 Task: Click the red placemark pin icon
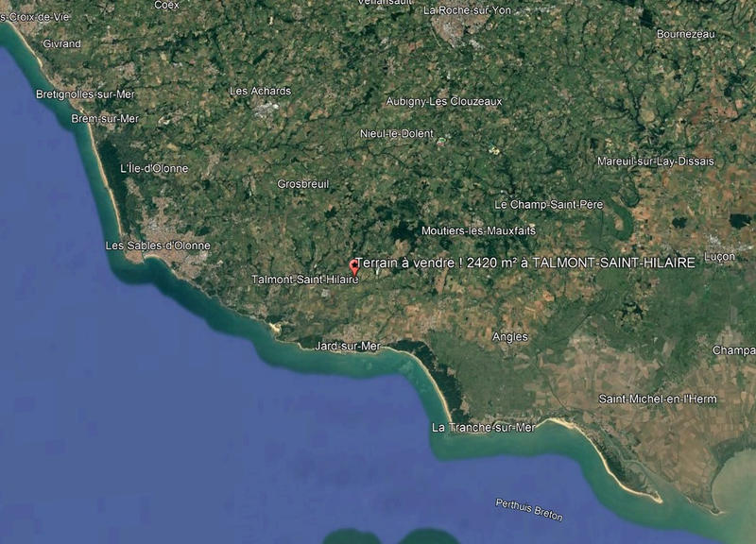click(354, 266)
